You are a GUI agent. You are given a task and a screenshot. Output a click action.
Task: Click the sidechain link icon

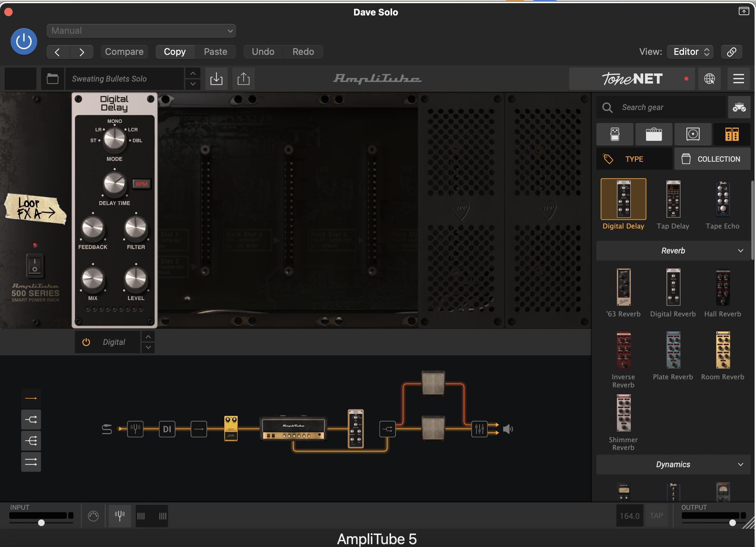tap(732, 52)
